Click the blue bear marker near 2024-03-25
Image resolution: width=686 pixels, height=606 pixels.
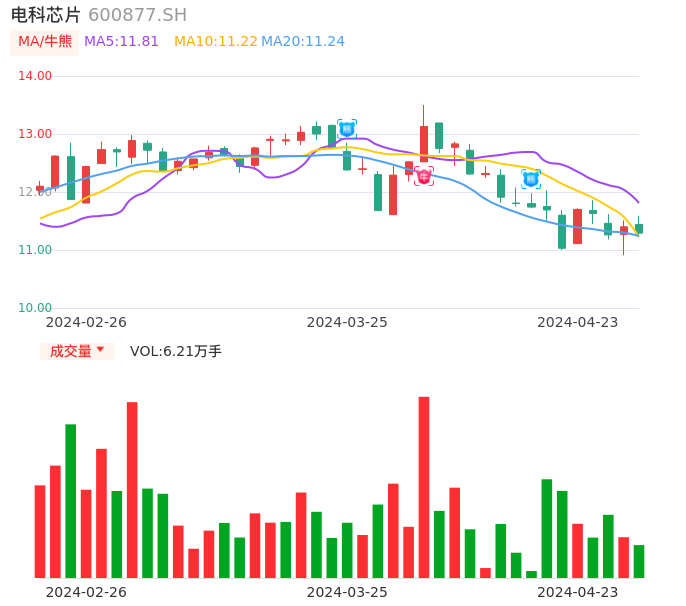point(347,129)
